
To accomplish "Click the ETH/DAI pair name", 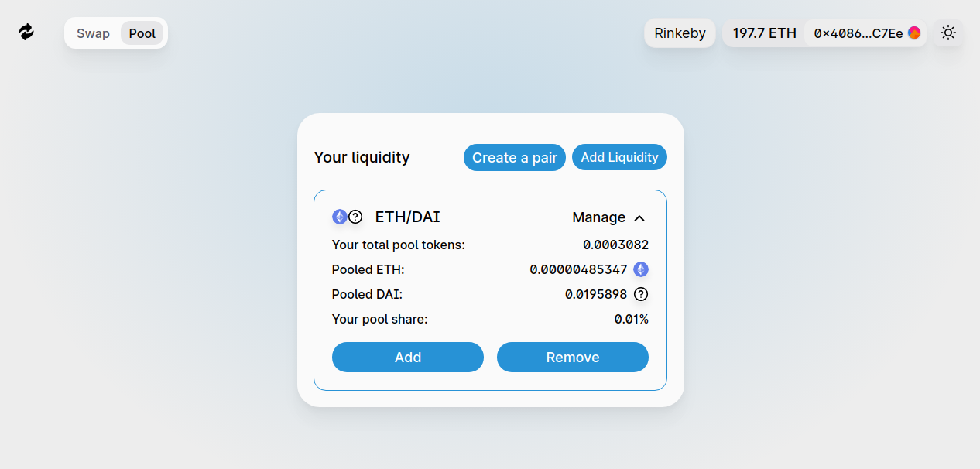I will click(407, 217).
